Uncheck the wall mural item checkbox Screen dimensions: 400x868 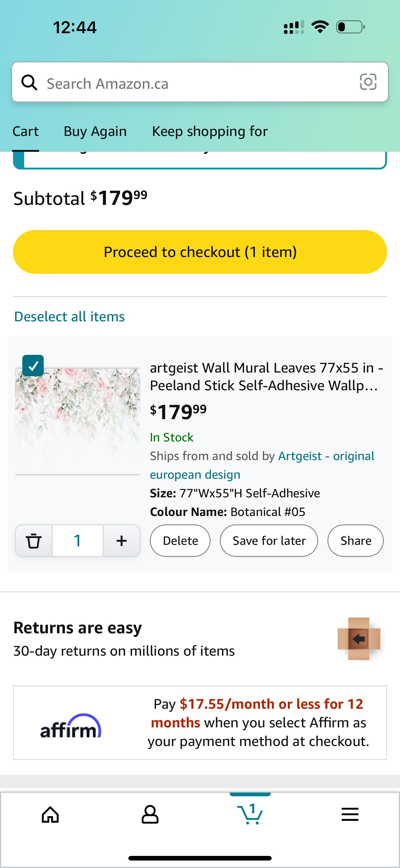33,366
